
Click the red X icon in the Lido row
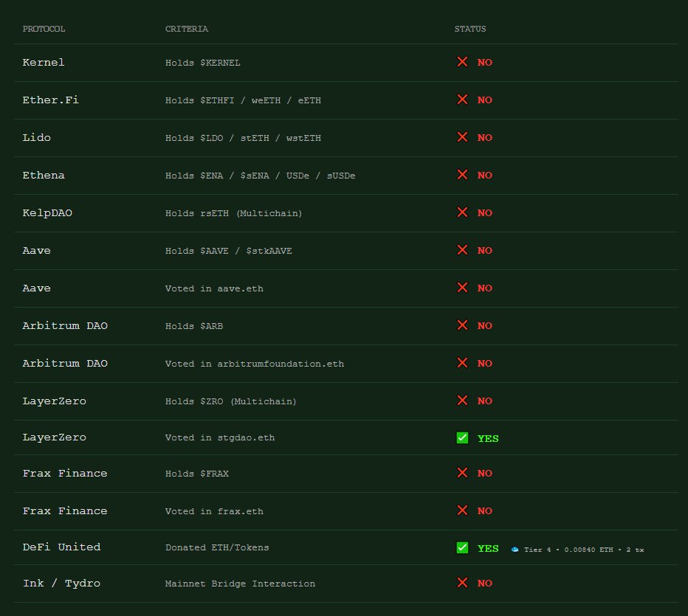pyautogui.click(x=462, y=137)
